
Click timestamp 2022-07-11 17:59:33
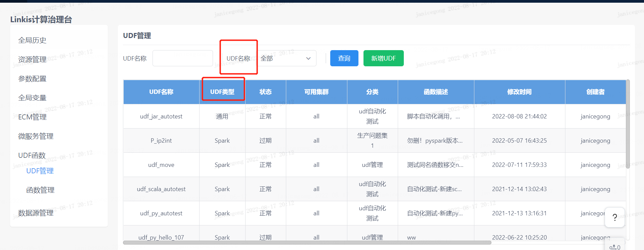(x=519, y=165)
